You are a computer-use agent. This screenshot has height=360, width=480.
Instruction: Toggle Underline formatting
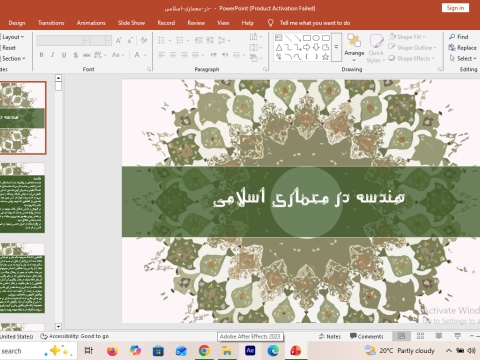[x=64, y=55]
